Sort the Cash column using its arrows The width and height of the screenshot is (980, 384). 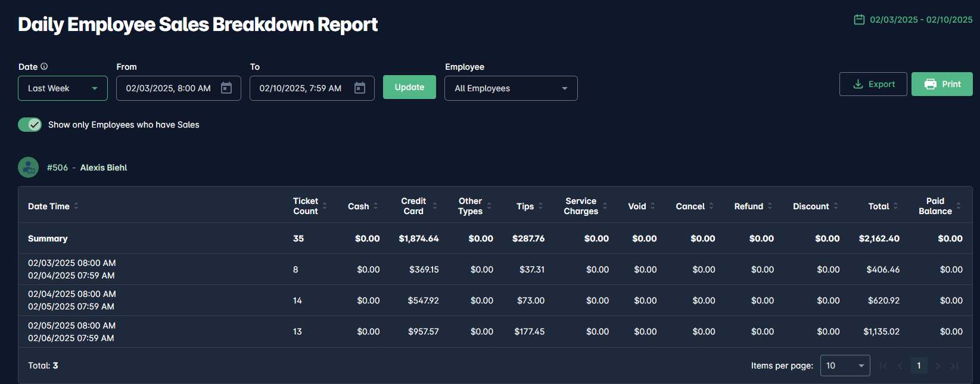click(376, 206)
